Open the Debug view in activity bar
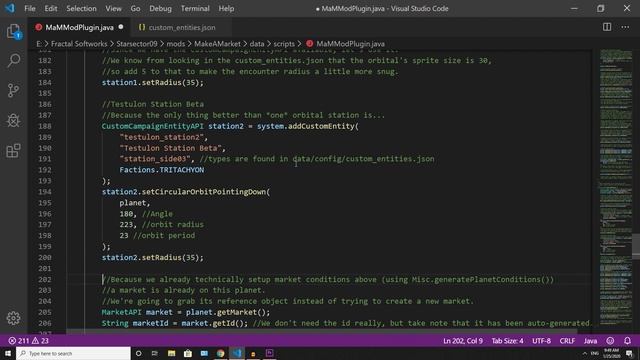640x360 pixels. 13,120
